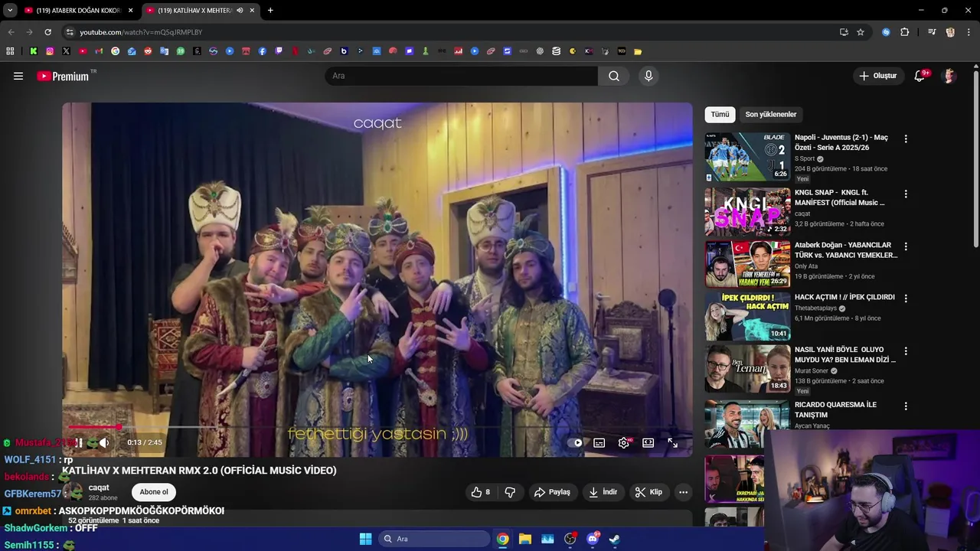Toggle the autoplay switch in player

click(x=576, y=442)
